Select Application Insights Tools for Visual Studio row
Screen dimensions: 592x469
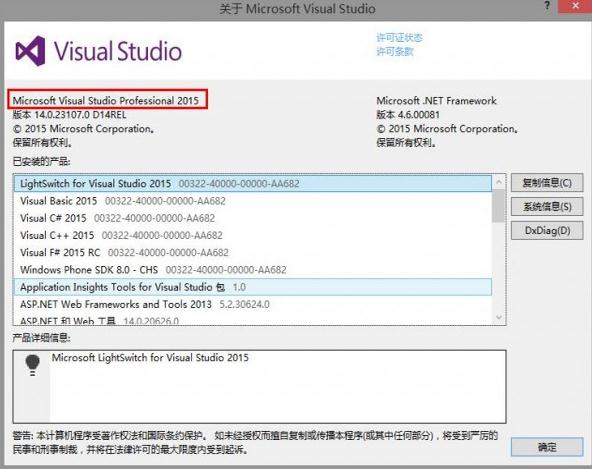(x=253, y=287)
